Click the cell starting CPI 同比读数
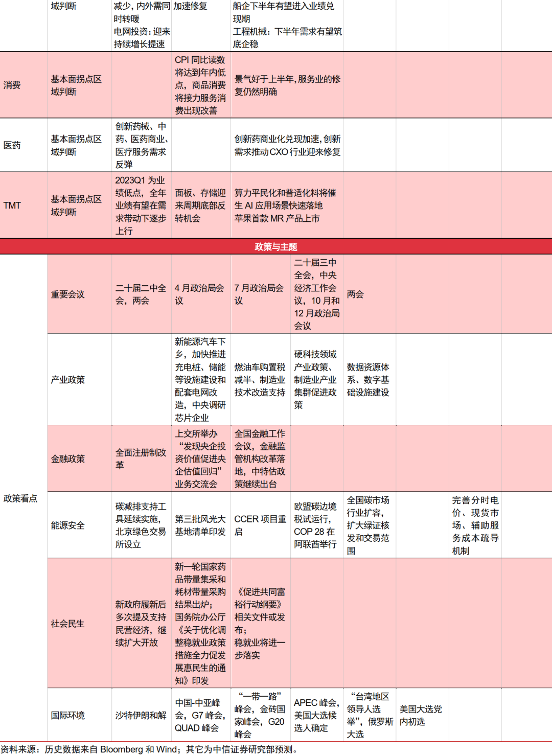The image size is (552, 756). [200, 85]
